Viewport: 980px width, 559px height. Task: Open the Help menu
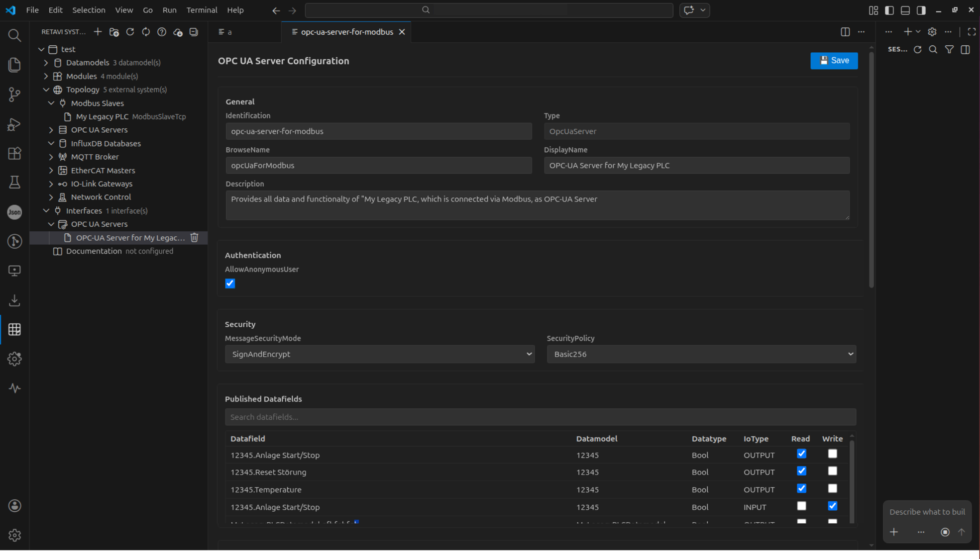point(235,10)
